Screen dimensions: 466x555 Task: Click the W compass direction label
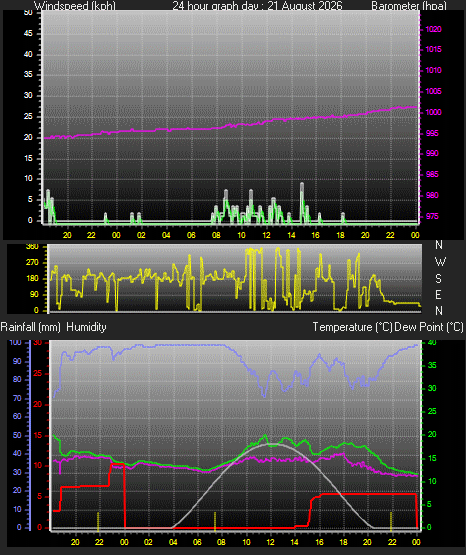[440, 262]
